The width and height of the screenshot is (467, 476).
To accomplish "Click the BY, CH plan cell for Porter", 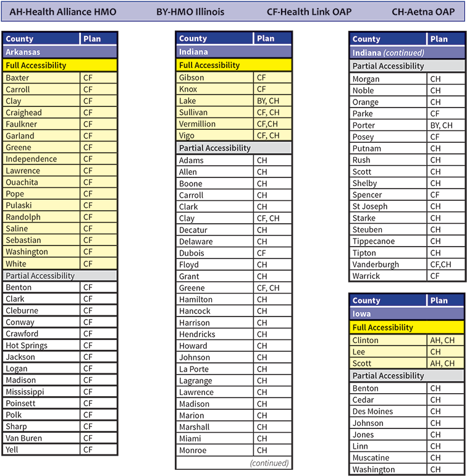I will click(446, 125).
